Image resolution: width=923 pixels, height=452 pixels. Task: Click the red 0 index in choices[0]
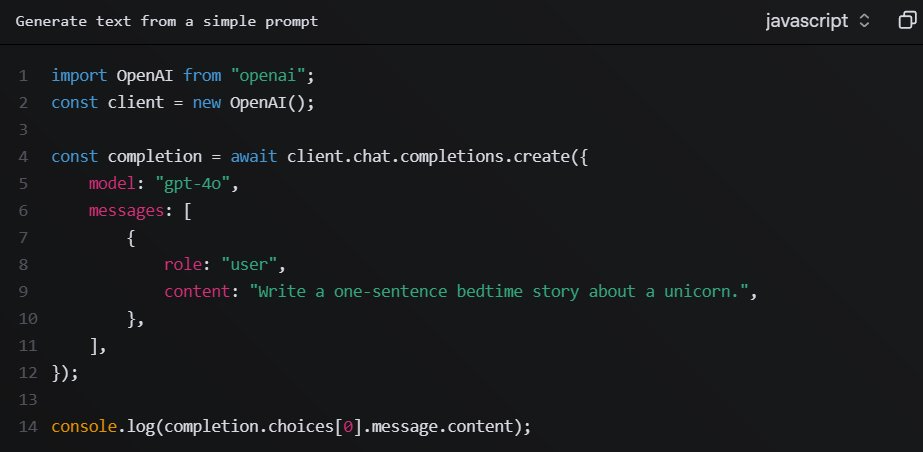347,427
